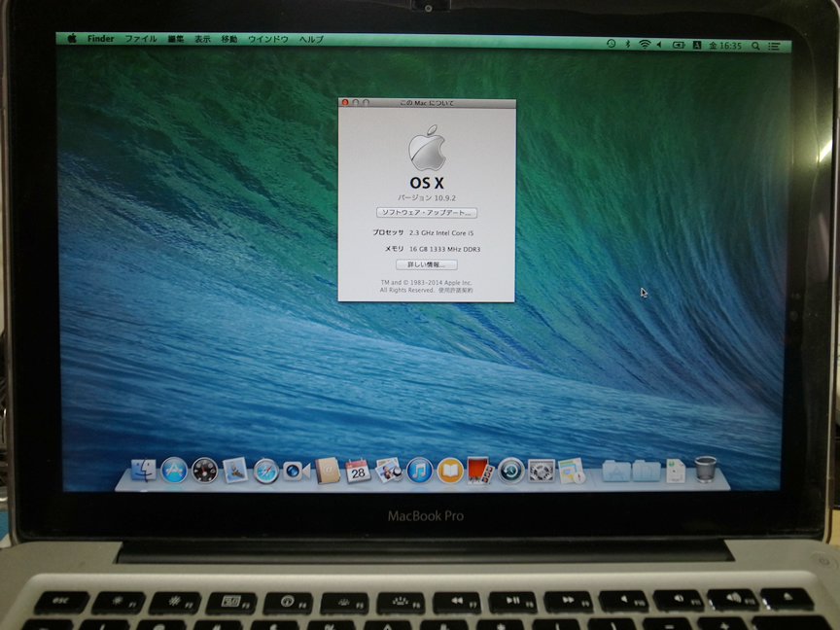Screen dimensions: 840x630
Task: Click the volume speaker icon in menu bar
Action: [660, 45]
